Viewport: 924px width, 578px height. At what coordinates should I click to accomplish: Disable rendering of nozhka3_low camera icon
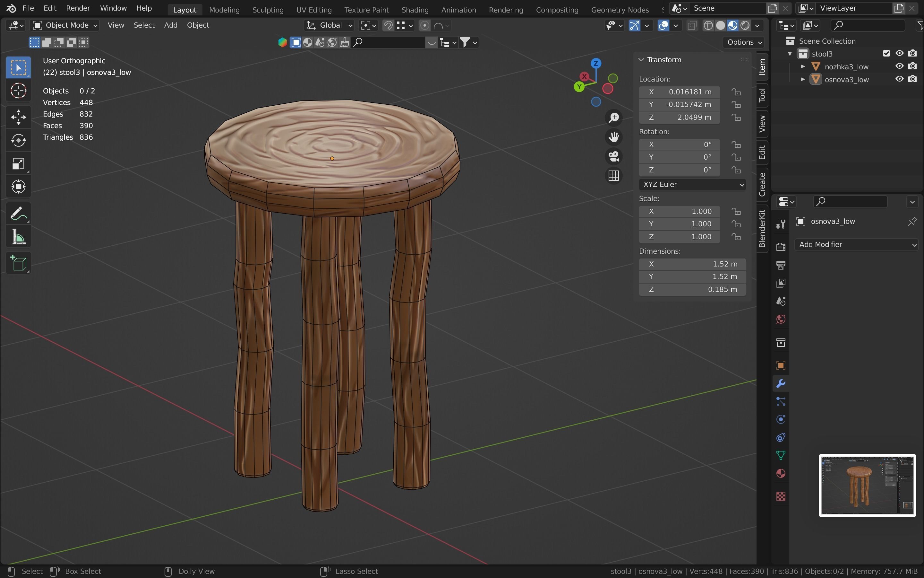[x=912, y=66]
